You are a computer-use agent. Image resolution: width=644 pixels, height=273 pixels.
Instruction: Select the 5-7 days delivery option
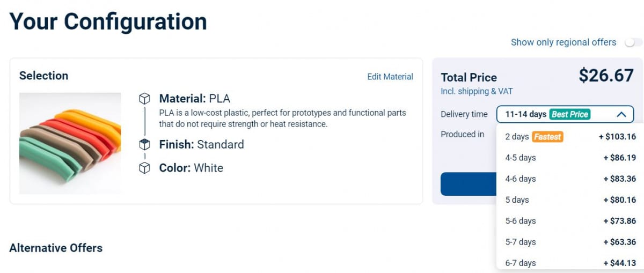(x=570, y=242)
